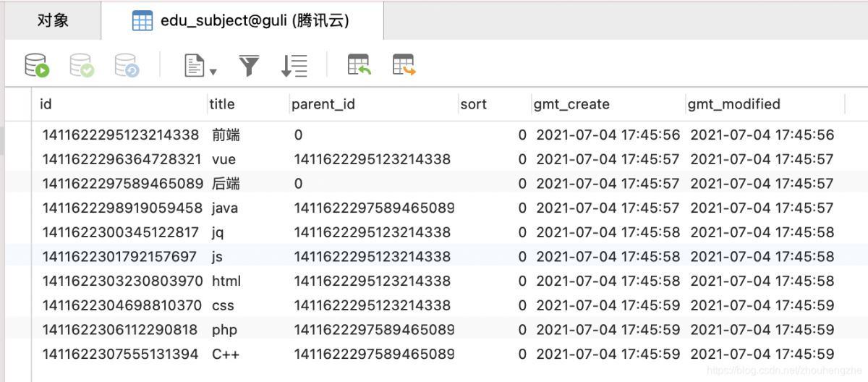Image resolution: width=868 pixels, height=382 pixels.
Task: Select id cell 1411622306112290818
Action: pyautogui.click(x=120, y=330)
